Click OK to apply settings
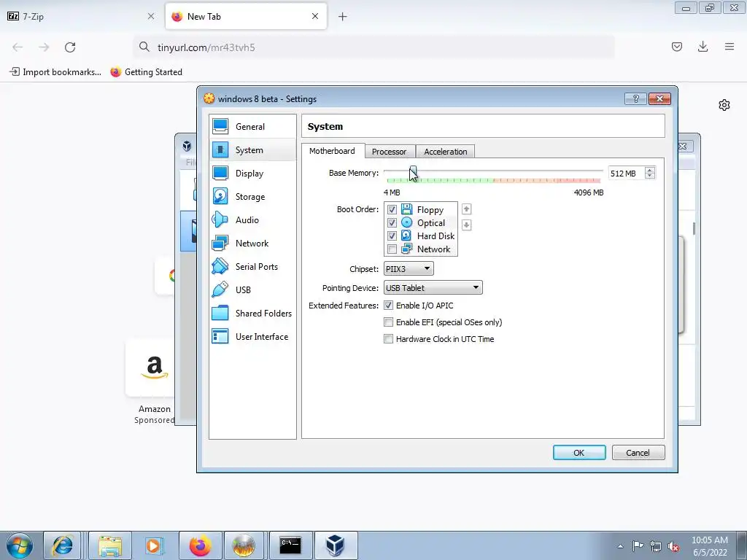Screen dimensions: 747x560 click(x=579, y=452)
